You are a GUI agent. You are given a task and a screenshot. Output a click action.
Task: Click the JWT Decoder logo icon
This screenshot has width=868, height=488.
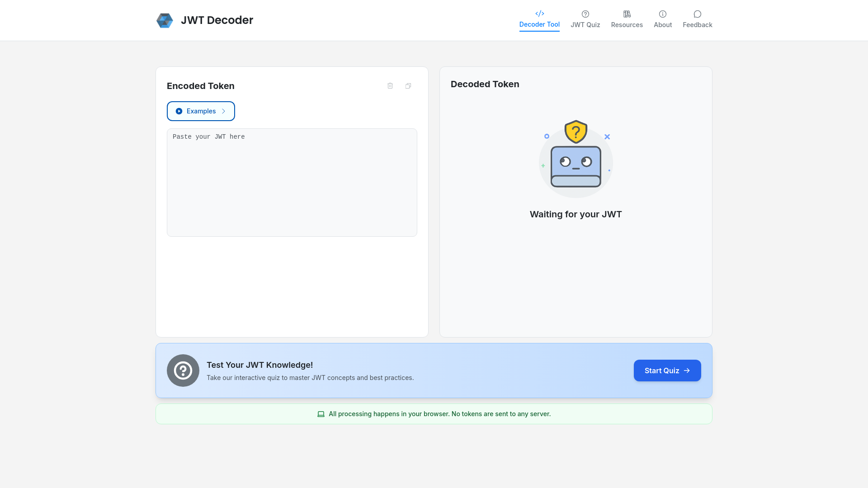coord(165,20)
